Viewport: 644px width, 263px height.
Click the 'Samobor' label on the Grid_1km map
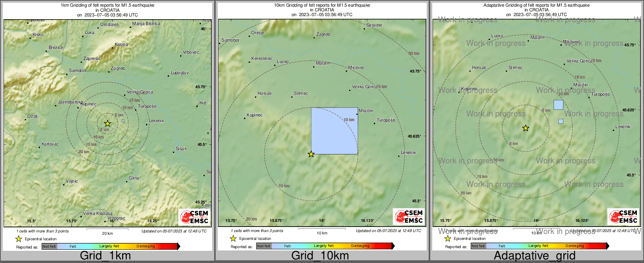click(x=78, y=71)
